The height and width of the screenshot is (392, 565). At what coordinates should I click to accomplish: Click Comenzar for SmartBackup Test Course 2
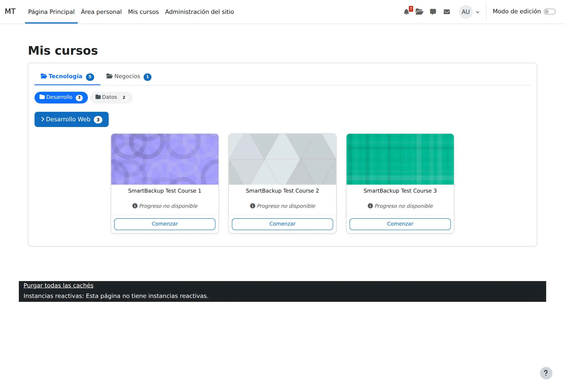[282, 224]
